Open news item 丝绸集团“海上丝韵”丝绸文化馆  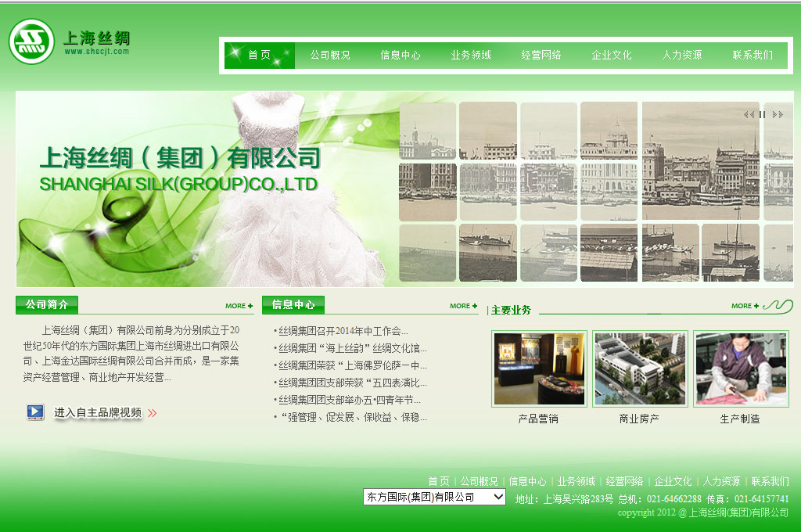pos(352,348)
